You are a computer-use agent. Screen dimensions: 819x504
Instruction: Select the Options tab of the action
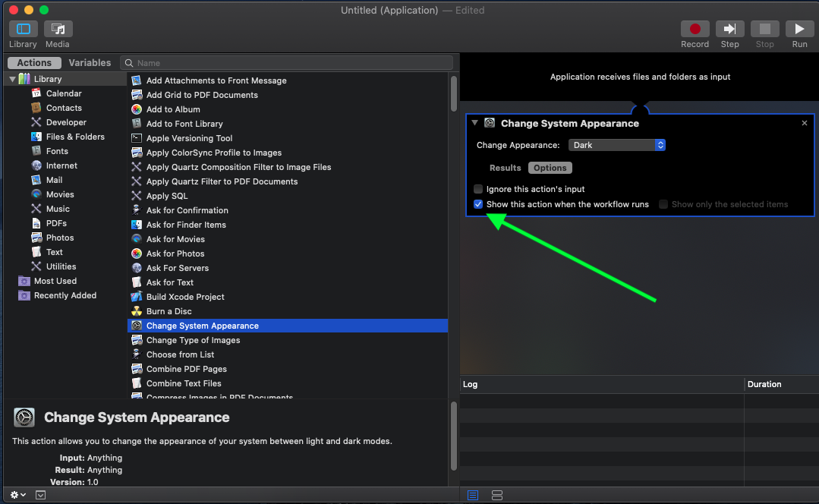550,168
